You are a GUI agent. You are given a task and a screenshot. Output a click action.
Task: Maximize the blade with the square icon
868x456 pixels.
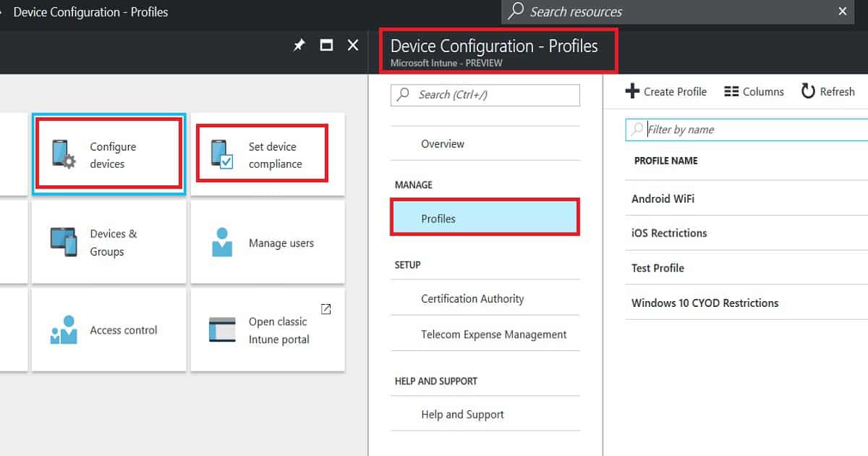[326, 45]
